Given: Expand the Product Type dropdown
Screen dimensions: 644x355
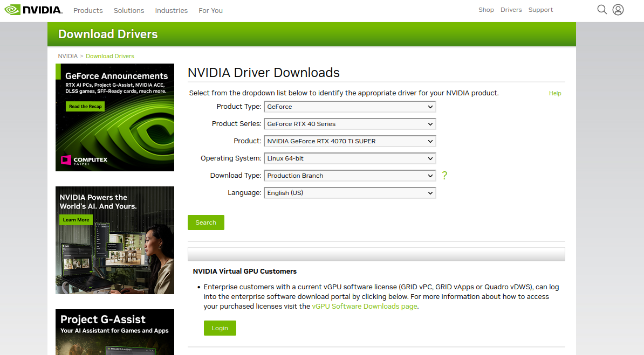Looking at the screenshot, I should (350, 107).
